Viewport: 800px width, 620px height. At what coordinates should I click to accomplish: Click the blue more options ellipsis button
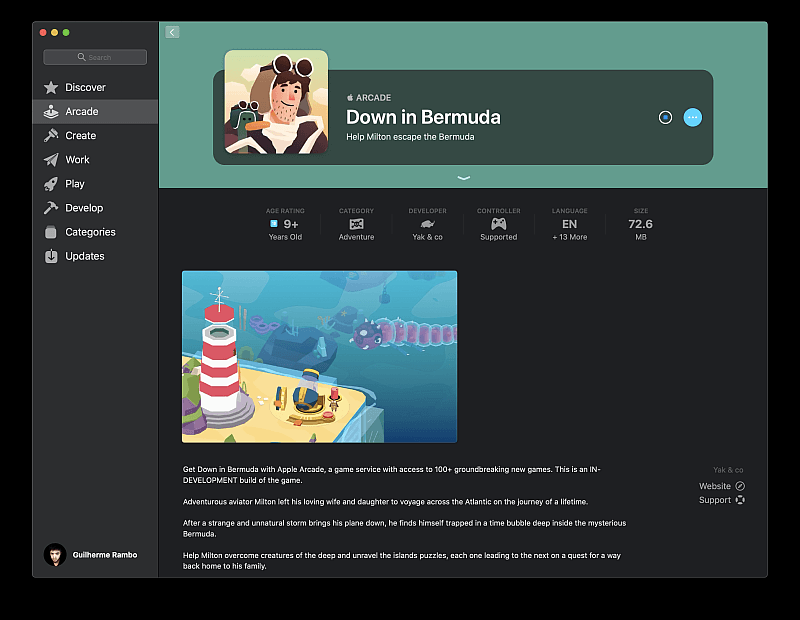(x=692, y=117)
